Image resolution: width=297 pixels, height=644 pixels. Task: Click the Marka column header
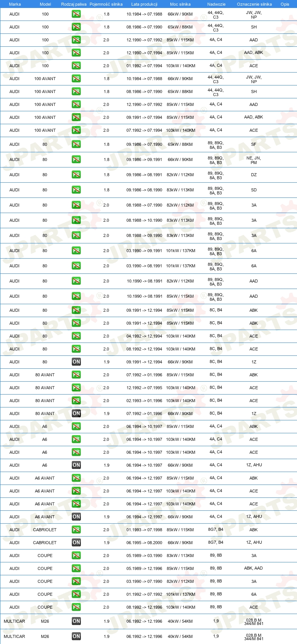[x=15, y=4]
